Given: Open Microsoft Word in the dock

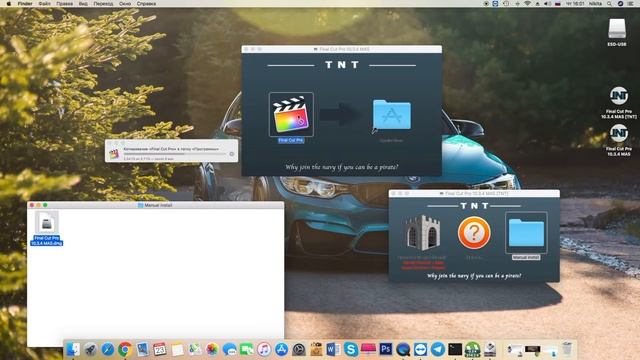Looking at the screenshot, I should pyautogui.click(x=333, y=349).
